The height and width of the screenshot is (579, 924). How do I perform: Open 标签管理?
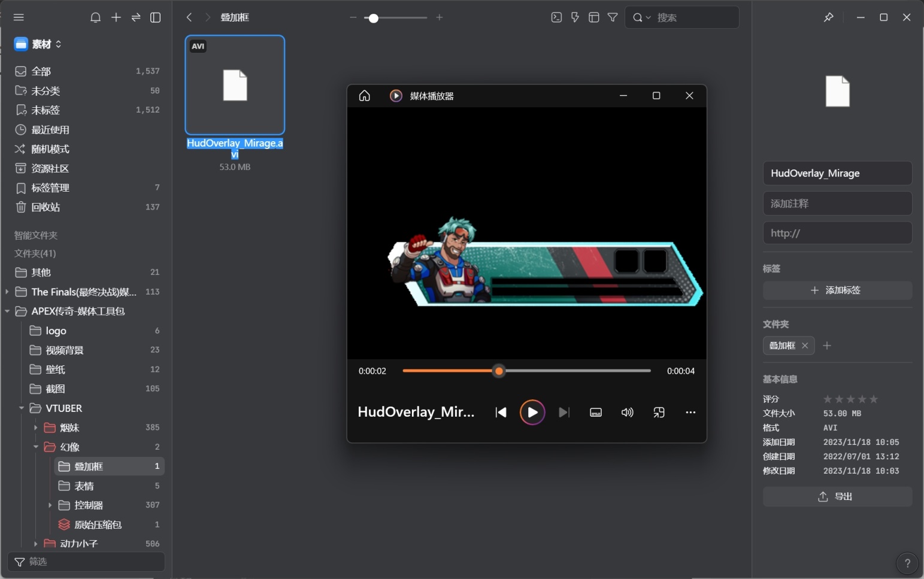[87, 187]
